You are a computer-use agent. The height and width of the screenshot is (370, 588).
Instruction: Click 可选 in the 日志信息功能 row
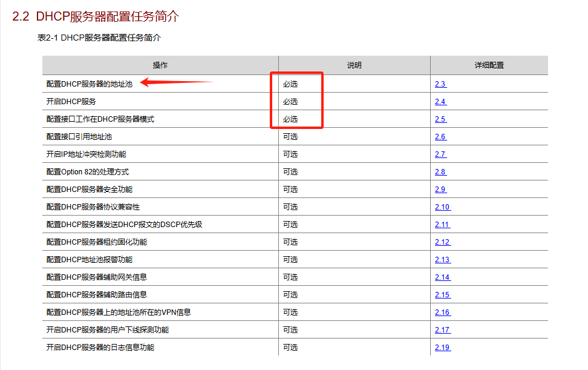tap(290, 348)
